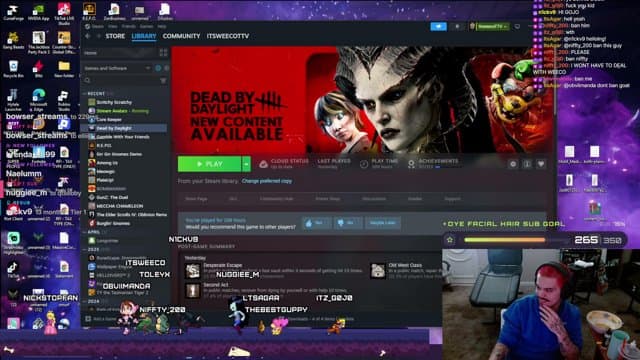640x360 pixels.
Task: Open the CurseForge desktop icon
Action: point(13,11)
